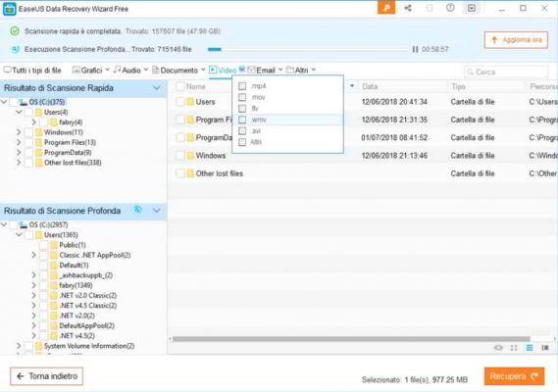This screenshot has width=558, height=392.
Task: Select .NET v2.0 Classic(2) folder
Action: point(88,296)
